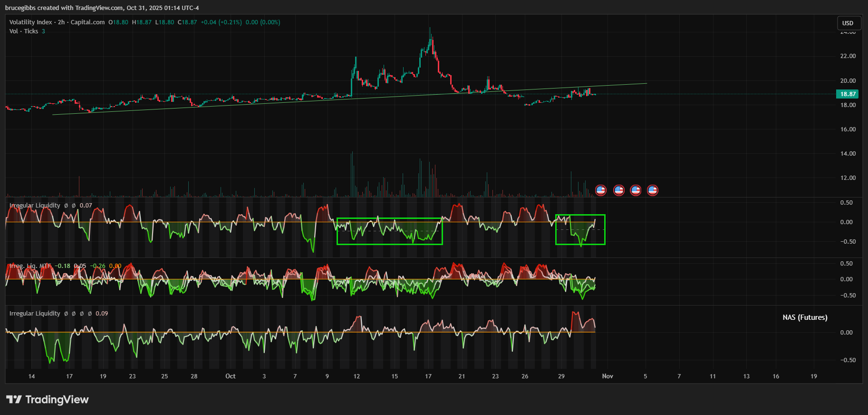Select the bottom Irregular Liquidity 0.09 legend
The image size is (868, 415).
click(35, 314)
